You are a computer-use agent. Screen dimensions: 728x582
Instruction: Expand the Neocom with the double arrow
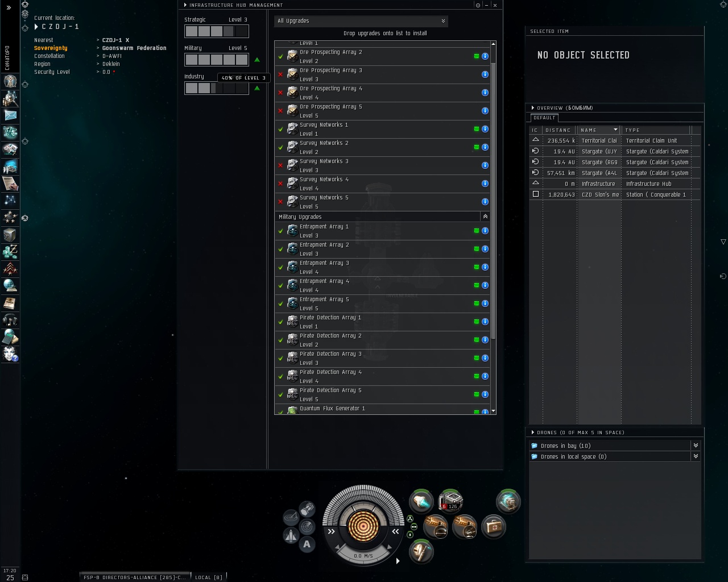point(9,7)
